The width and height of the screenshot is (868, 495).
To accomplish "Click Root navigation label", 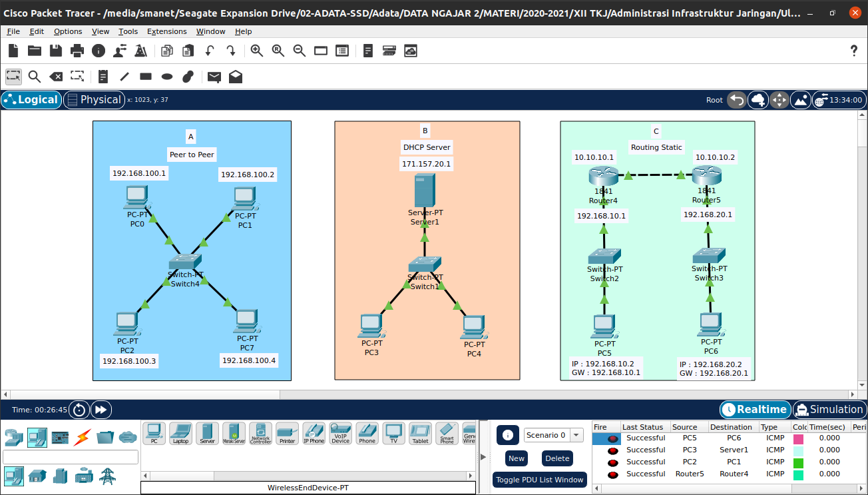I will (714, 100).
